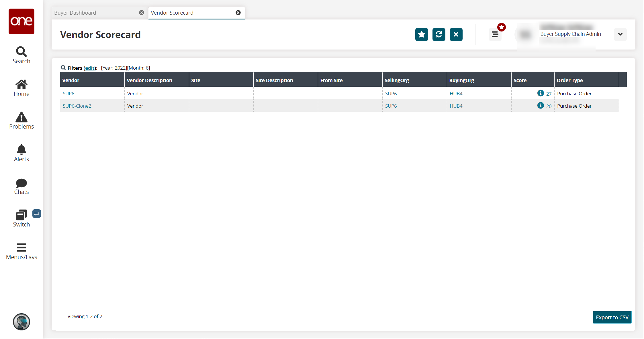Close the Vendor Scorecard tab
644x339 pixels.
(238, 13)
